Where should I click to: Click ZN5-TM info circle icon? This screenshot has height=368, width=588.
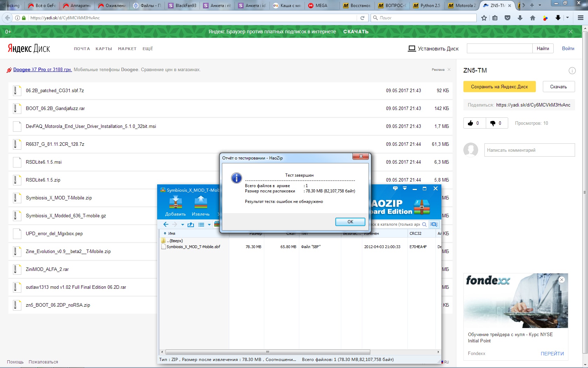point(572,71)
